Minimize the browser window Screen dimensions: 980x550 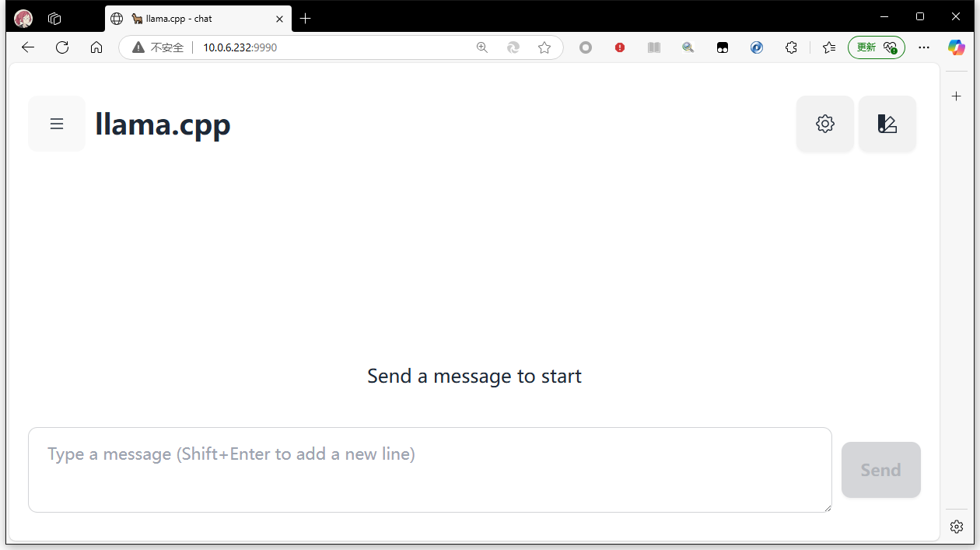pos(884,16)
